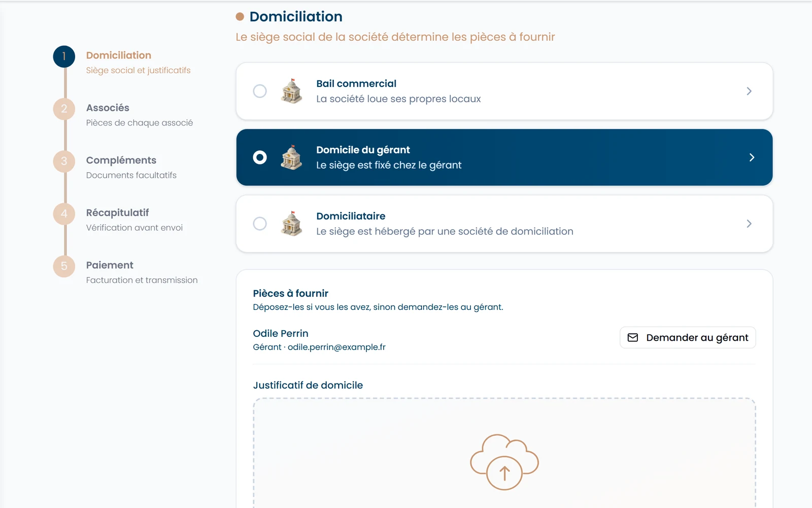Click the building icon on Domicile du gérant card
812x508 pixels.
click(x=292, y=157)
